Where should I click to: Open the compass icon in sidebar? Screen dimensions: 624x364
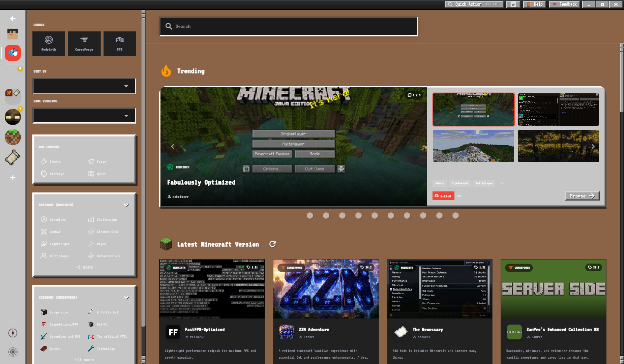13,333
